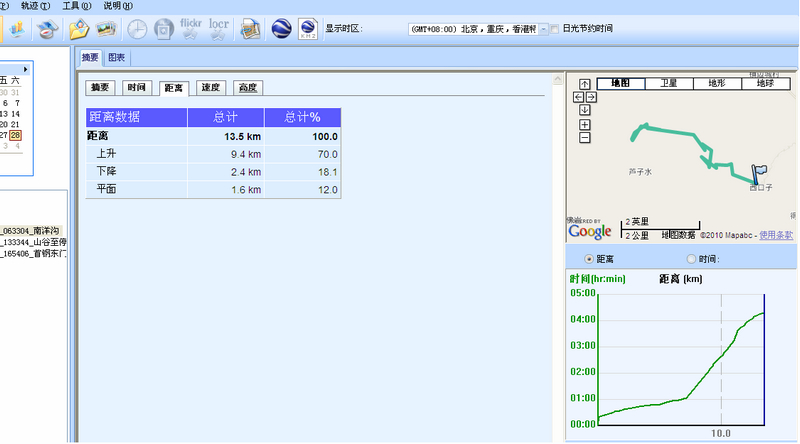This screenshot has height=444, width=800.
Task: Select track _165406_首钢东门
Action: click(33, 253)
